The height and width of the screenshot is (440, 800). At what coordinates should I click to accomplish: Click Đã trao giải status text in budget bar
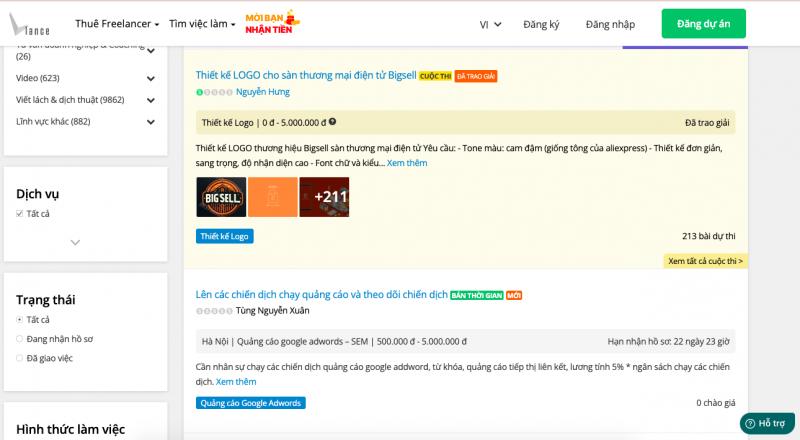707,123
